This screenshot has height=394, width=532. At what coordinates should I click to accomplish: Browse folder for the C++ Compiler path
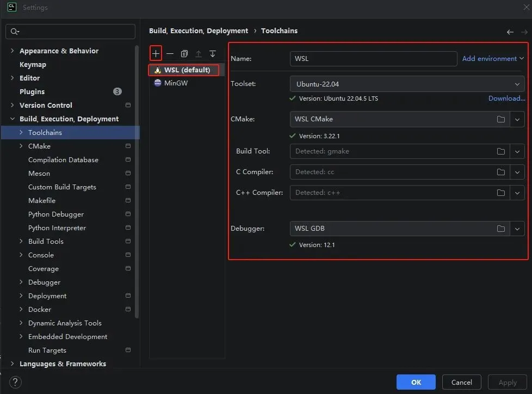point(501,193)
